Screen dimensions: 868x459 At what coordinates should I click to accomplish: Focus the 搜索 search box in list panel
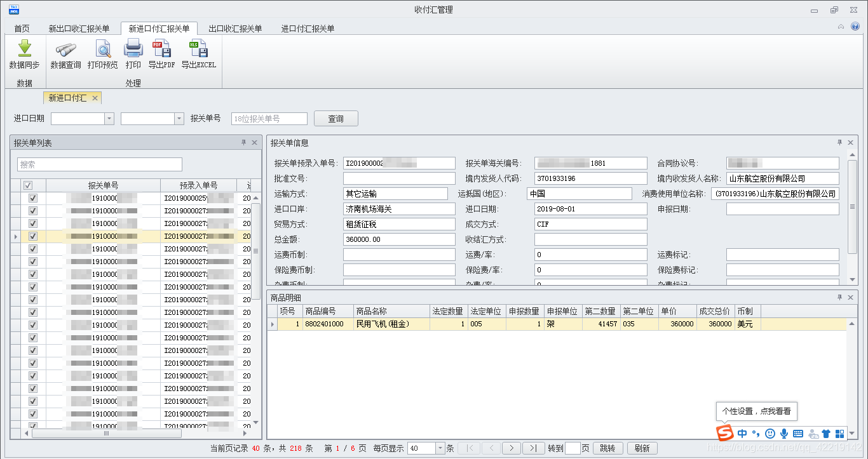tap(99, 164)
